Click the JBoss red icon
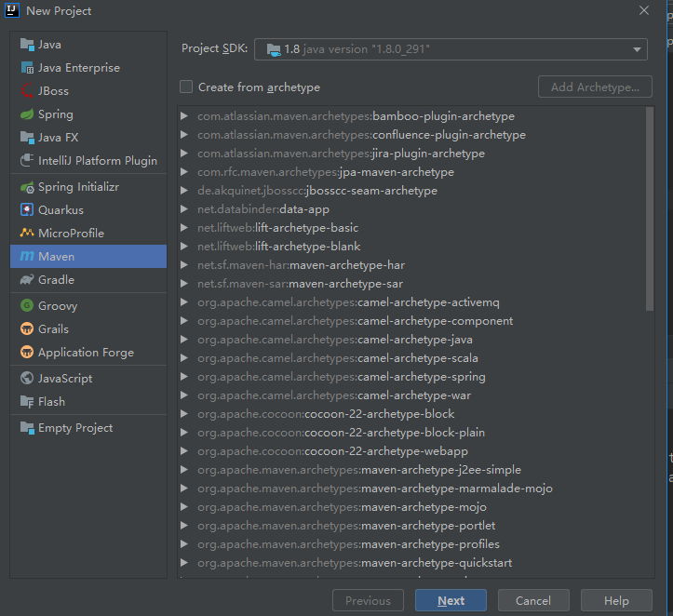673x616 pixels. click(27, 91)
